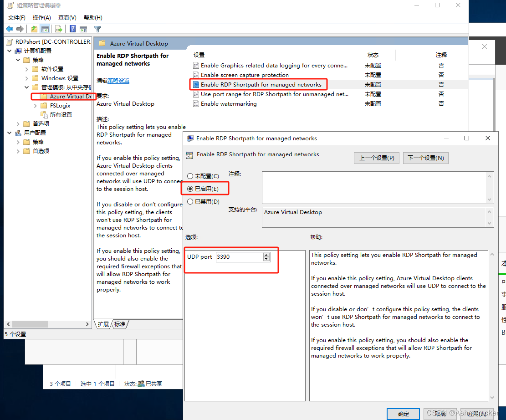This screenshot has height=420, width=506.
Task: Open the 操作(A) menu
Action: [41, 18]
